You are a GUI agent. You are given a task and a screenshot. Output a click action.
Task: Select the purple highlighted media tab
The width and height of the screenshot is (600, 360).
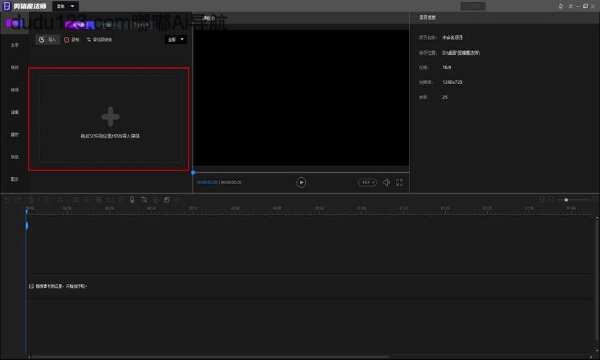pos(15,24)
